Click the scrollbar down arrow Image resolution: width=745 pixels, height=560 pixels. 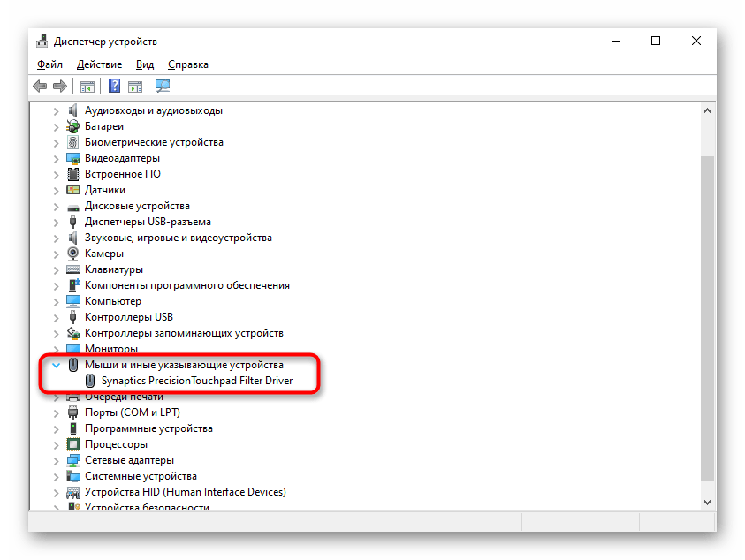tap(707, 502)
